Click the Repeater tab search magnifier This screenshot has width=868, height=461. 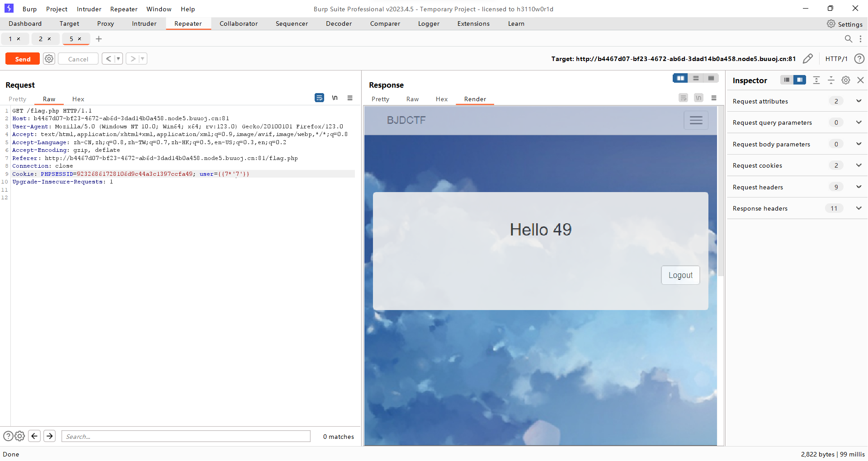pyautogui.click(x=849, y=39)
